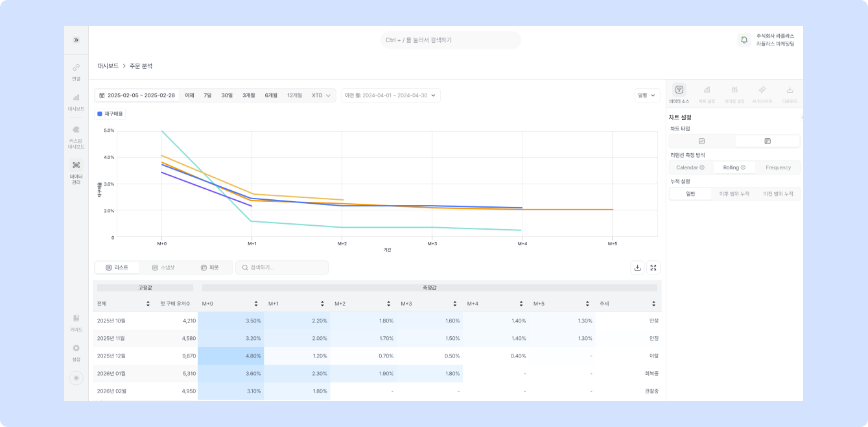Set accumulation to 이후 범위 누적

point(734,194)
